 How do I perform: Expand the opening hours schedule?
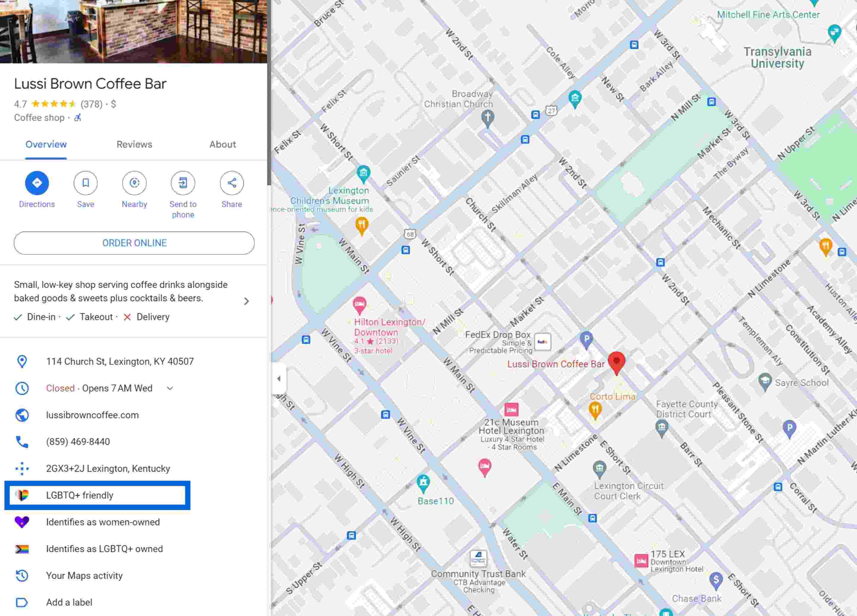coord(170,388)
